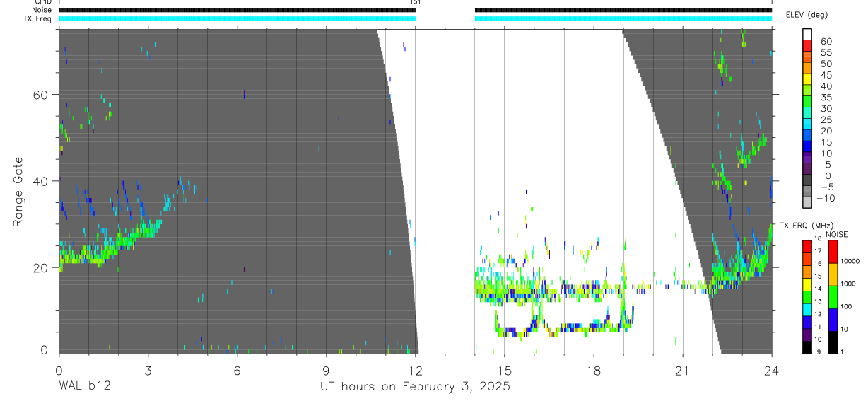
Task: Click the 30 label on ELEV colorbar
Action: tap(826, 109)
